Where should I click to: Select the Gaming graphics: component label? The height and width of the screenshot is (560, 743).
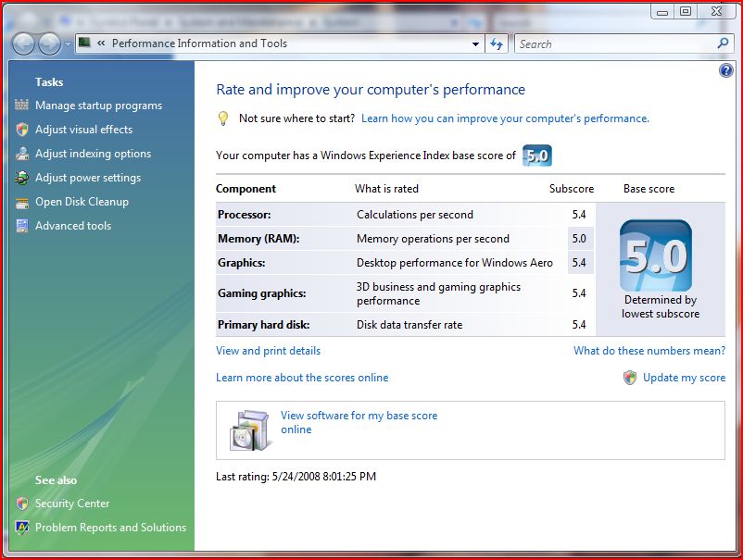(x=261, y=293)
